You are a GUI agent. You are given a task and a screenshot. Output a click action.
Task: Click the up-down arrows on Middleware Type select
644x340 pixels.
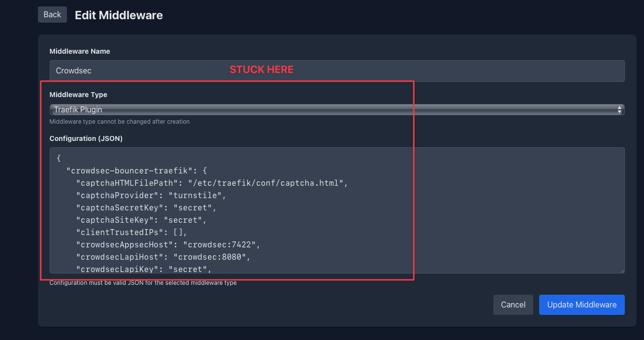[619, 109]
